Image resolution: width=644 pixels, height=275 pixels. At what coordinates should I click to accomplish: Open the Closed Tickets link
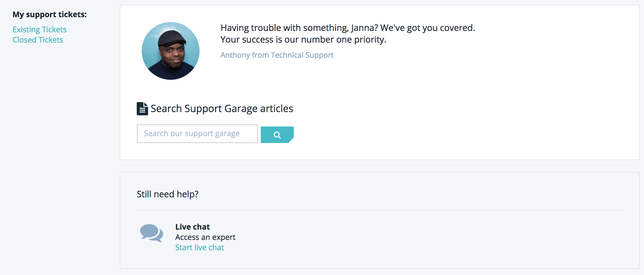point(38,40)
